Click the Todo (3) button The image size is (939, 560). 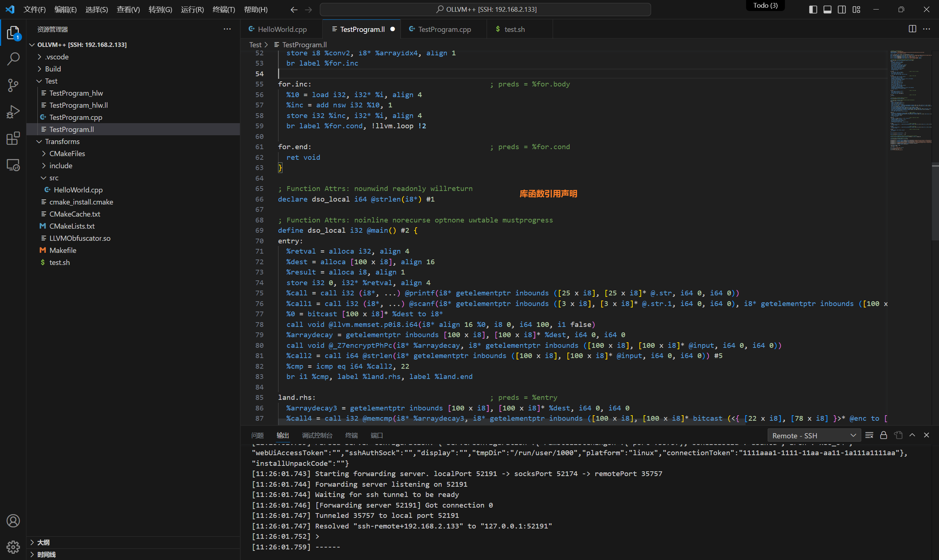[765, 5]
